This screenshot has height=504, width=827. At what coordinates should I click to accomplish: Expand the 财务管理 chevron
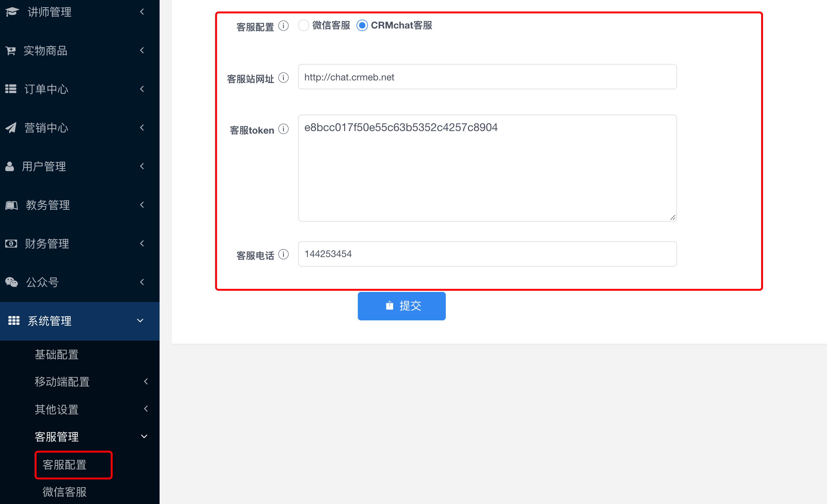point(142,243)
